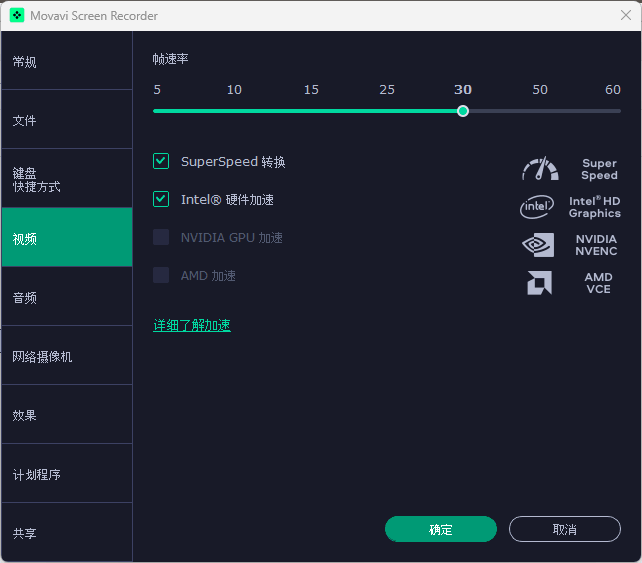
Task: Switch to the 文件 tab
Action: pos(67,120)
